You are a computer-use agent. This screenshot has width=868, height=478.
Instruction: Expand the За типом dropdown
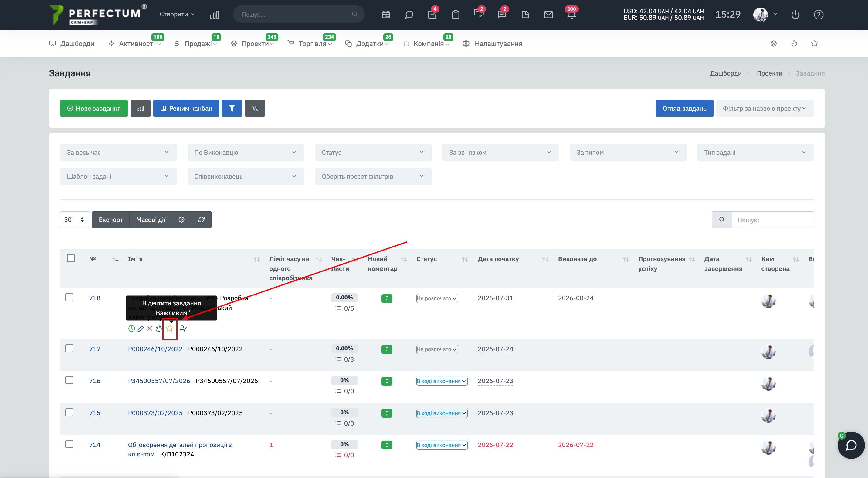click(628, 153)
